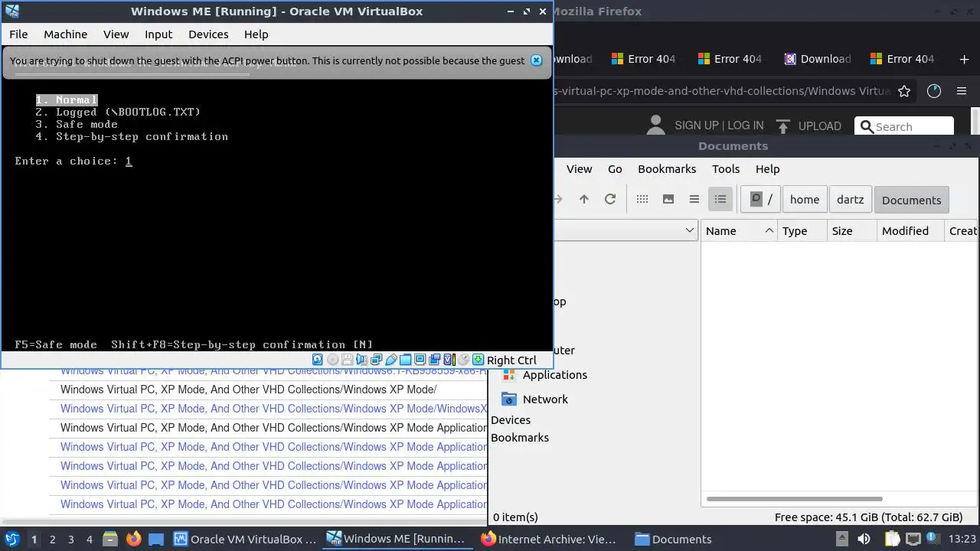Viewport: 980px width, 551px height.
Task: Click the CPU/virtualization V indicator in VirtualBox status bar
Action: (449, 360)
